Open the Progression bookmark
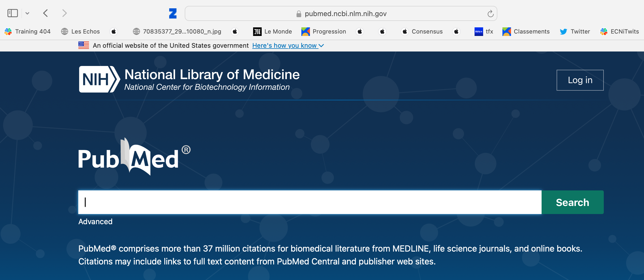The width and height of the screenshot is (644, 280). pos(324,31)
